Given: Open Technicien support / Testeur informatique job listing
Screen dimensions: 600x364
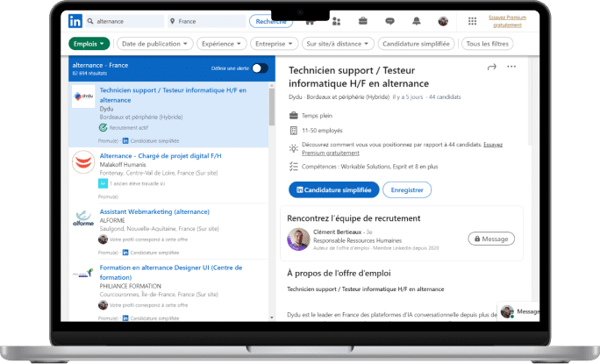Looking at the screenshot, I should (173, 95).
